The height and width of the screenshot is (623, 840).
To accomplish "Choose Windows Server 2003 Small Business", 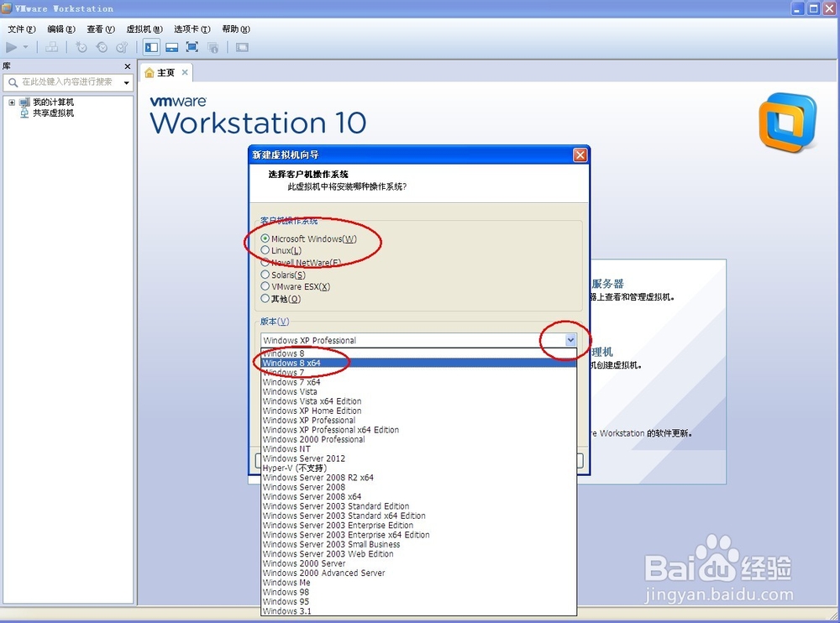I will click(x=419, y=544).
